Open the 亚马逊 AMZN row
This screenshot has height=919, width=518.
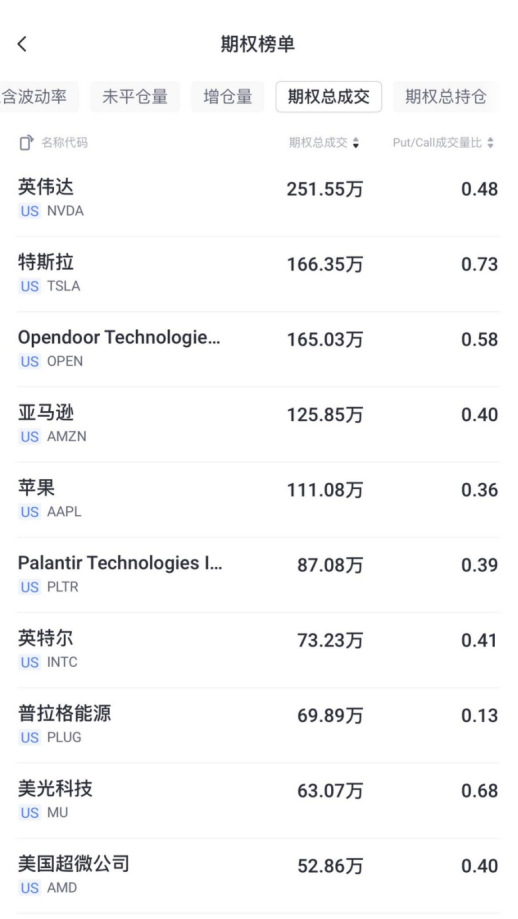click(258, 425)
